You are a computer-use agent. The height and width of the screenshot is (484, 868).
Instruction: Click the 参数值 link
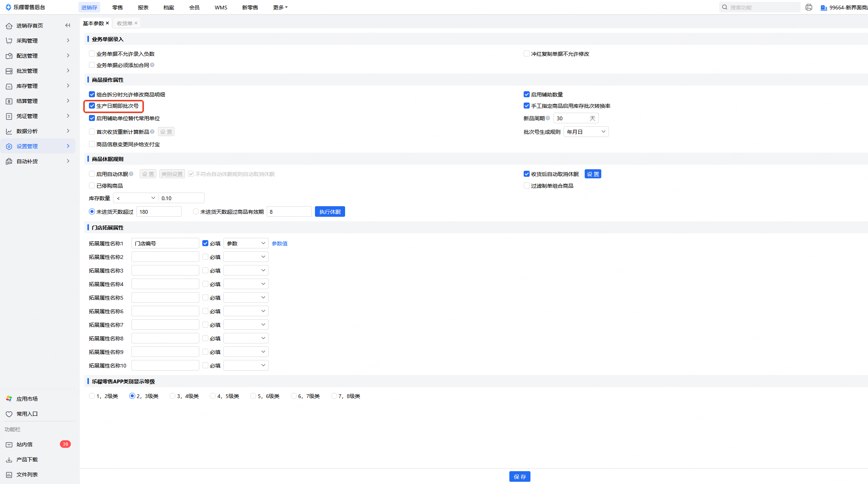click(x=280, y=244)
